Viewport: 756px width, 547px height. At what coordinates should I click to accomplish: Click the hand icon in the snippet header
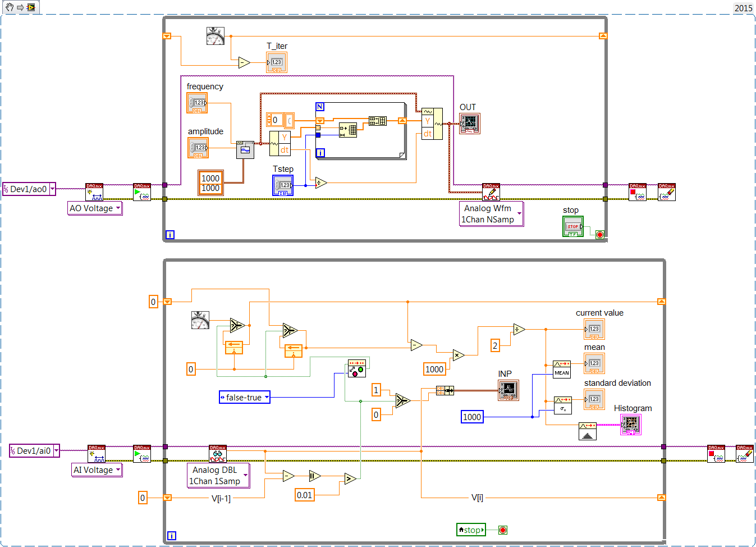point(9,7)
